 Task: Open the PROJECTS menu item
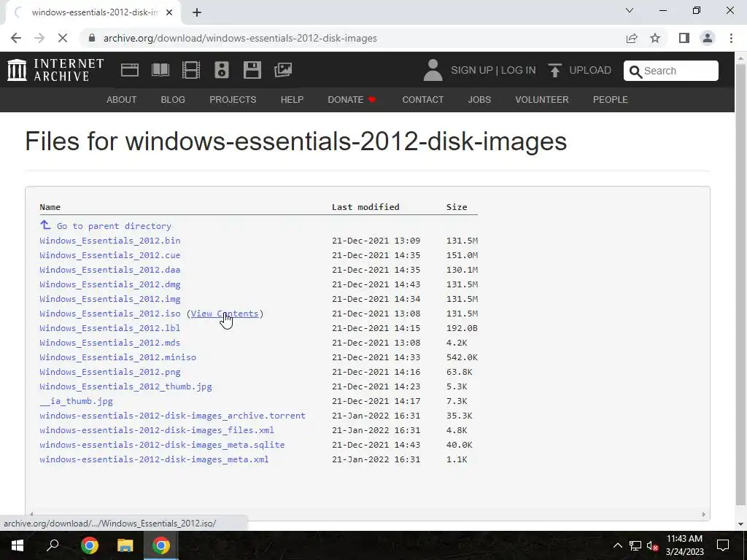coord(233,99)
